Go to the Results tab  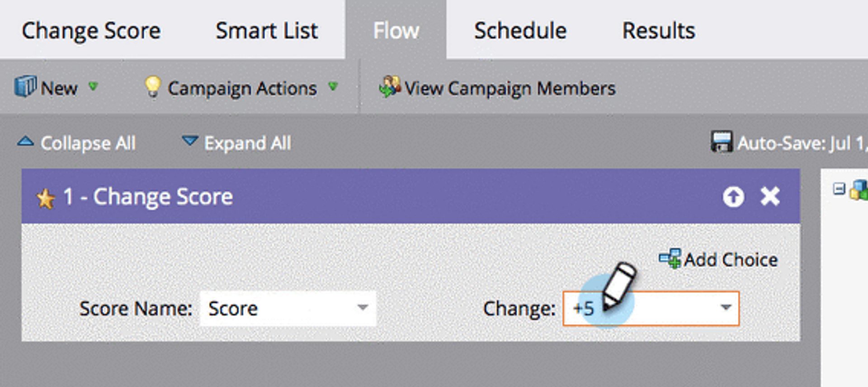point(658,31)
